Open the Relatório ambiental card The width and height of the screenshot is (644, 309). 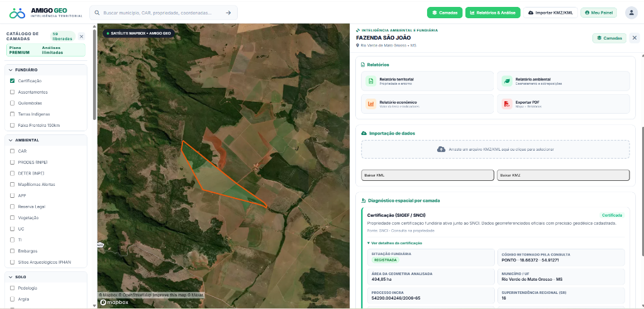coord(563,81)
